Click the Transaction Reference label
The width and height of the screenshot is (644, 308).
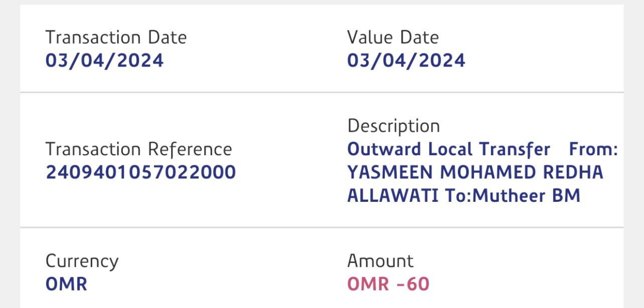coord(138,149)
